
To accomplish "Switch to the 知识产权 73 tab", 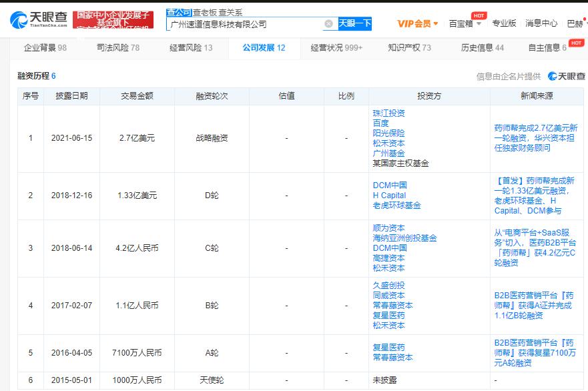I will pyautogui.click(x=409, y=47).
